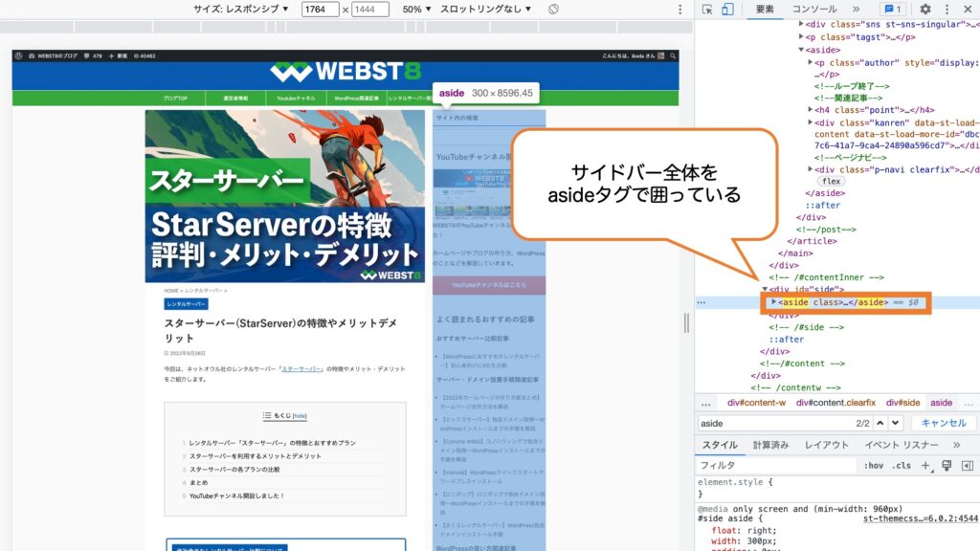Toggle computed styles sidebar icon
Image resolution: width=980 pixels, height=551 pixels.
(968, 466)
